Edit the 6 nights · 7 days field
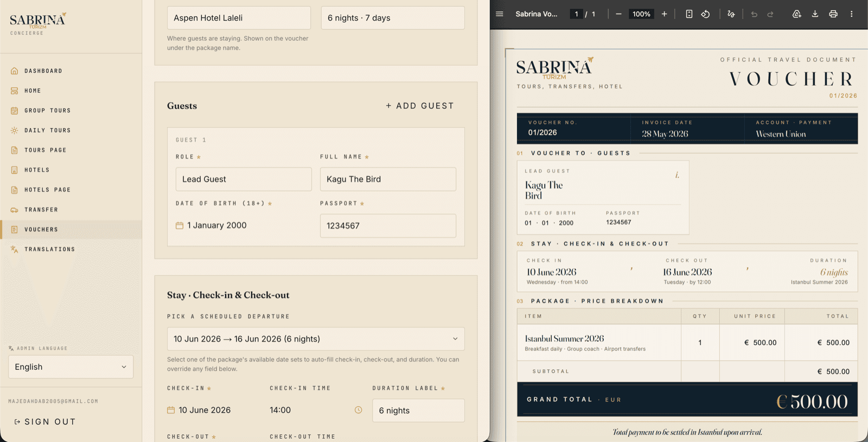Viewport: 868px width, 442px height. point(393,18)
